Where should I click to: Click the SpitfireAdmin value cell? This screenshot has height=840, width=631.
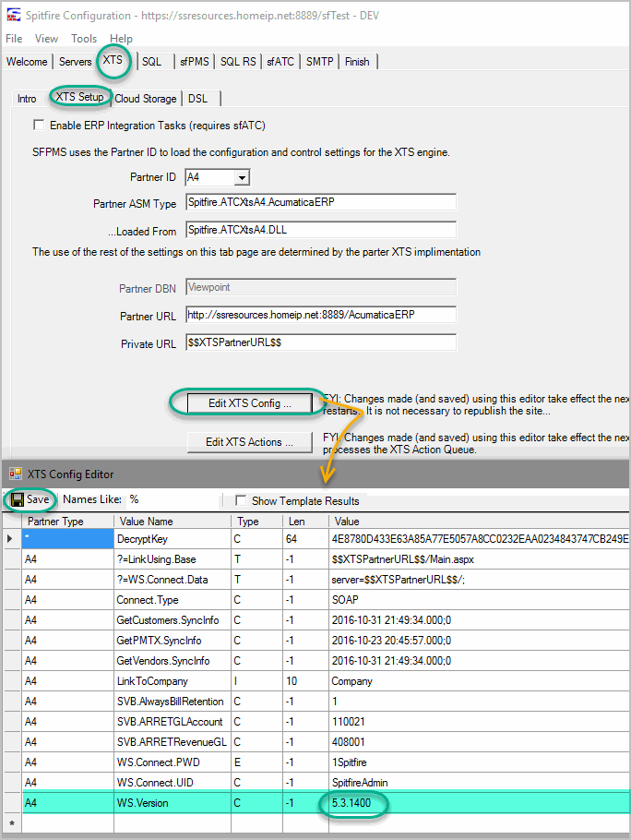pyautogui.click(x=479, y=783)
